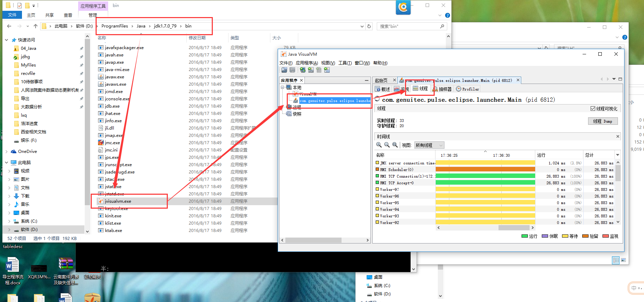Zoom out on the thread timeline

pos(387,145)
